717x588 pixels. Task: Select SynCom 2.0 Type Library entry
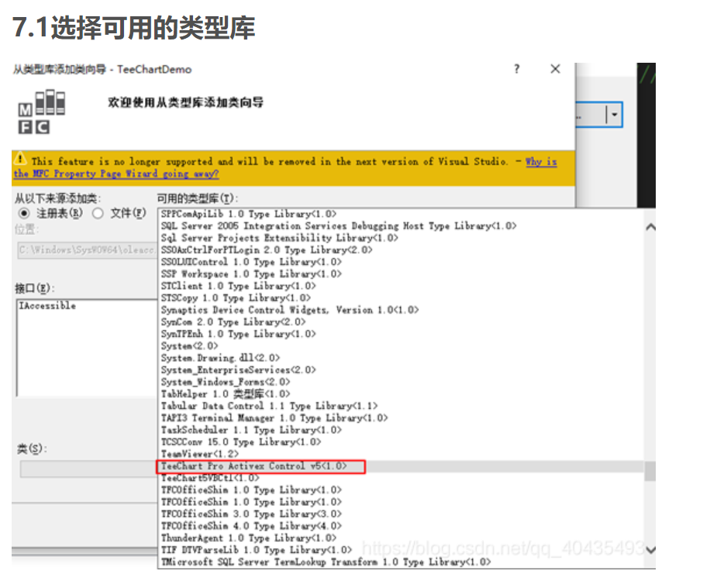point(233,322)
